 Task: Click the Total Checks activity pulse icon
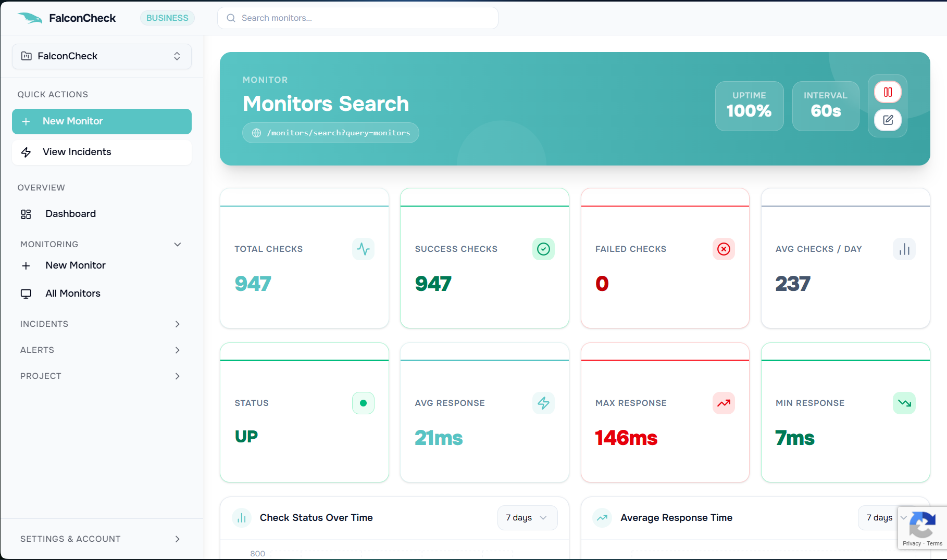[363, 249]
